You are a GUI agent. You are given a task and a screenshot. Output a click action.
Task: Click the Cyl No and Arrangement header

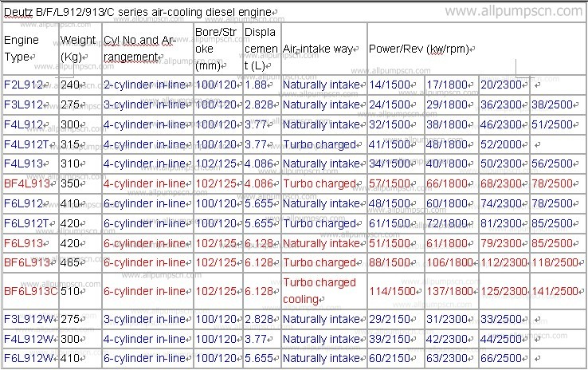(146, 48)
